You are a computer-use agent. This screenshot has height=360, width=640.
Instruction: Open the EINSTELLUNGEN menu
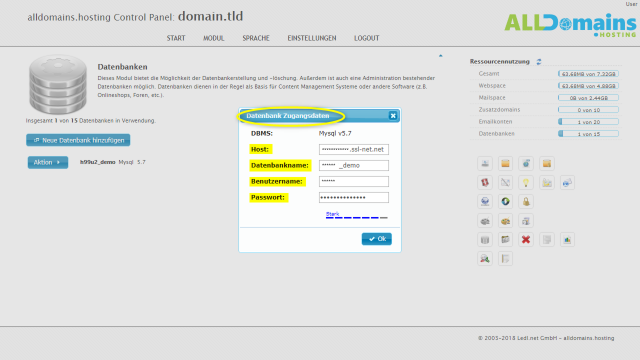click(x=312, y=38)
